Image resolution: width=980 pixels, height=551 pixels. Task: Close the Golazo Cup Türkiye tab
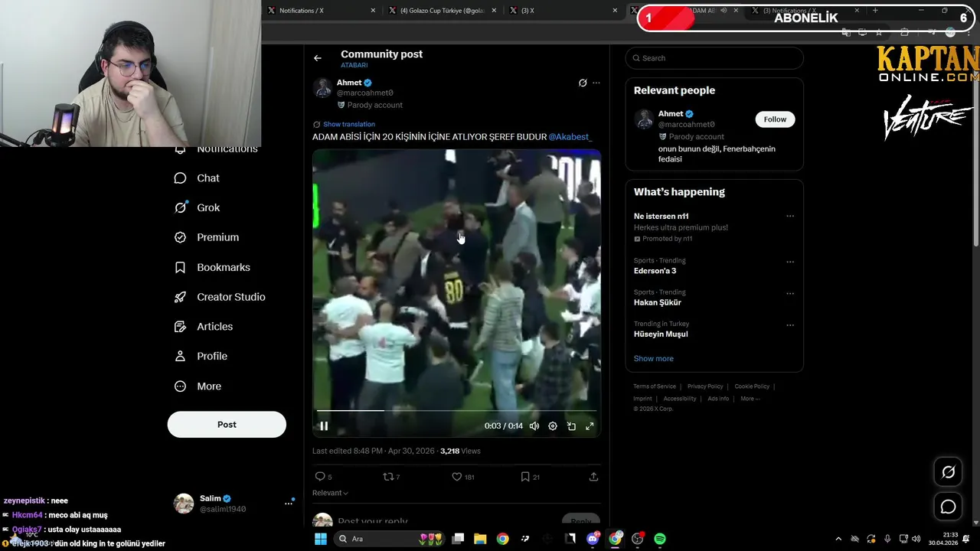pyautogui.click(x=494, y=11)
